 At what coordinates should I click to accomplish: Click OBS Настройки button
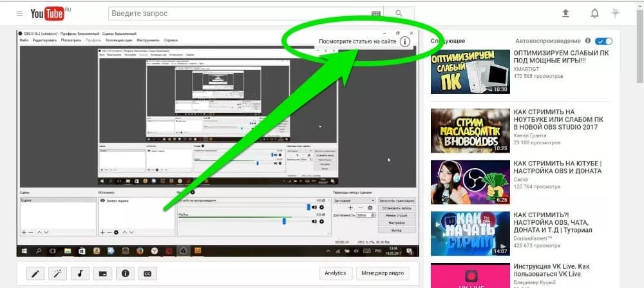(396, 223)
